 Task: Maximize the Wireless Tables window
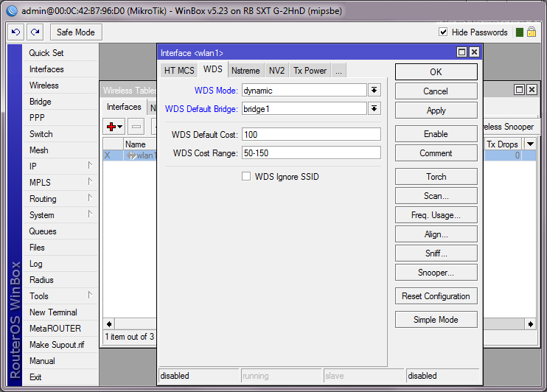(x=519, y=90)
